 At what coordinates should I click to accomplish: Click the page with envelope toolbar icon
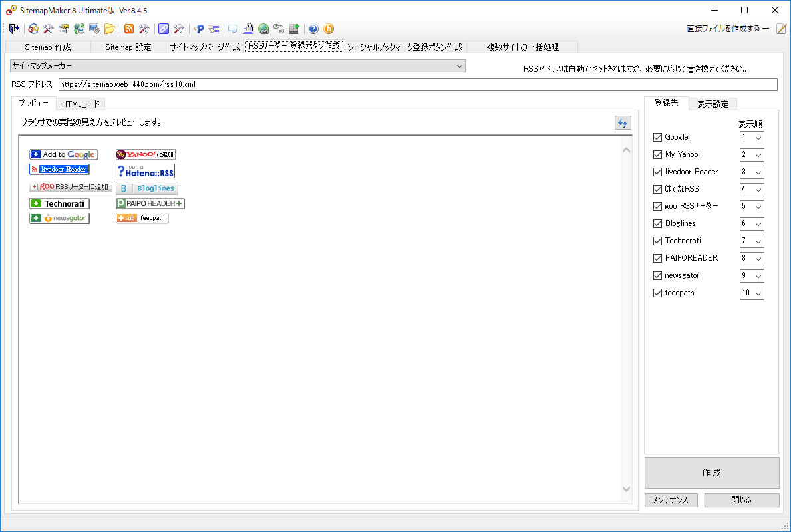pos(64,29)
